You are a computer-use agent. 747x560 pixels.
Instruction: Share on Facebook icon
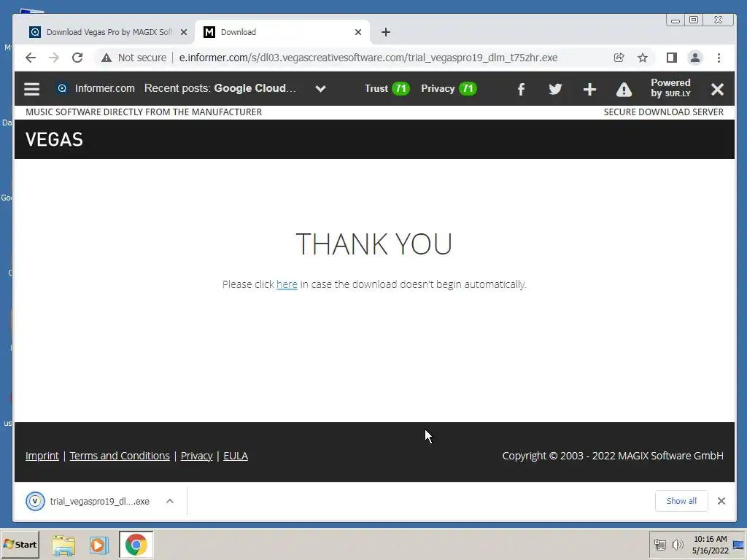pyautogui.click(x=521, y=89)
